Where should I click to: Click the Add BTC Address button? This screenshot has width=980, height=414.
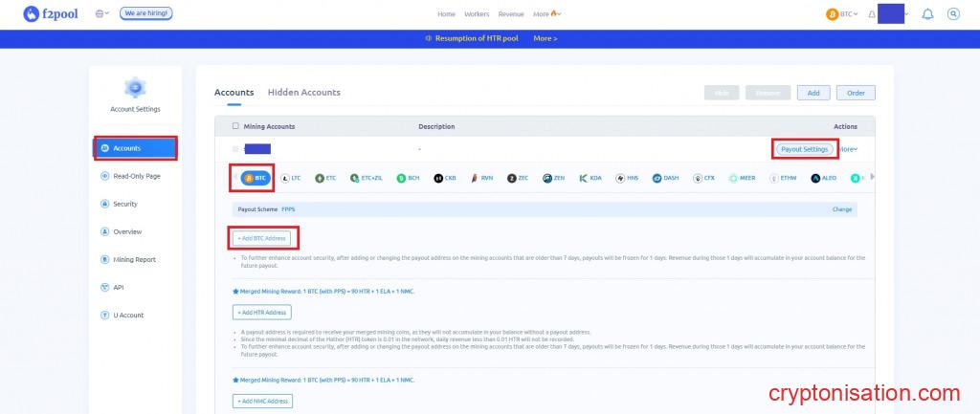click(x=261, y=238)
